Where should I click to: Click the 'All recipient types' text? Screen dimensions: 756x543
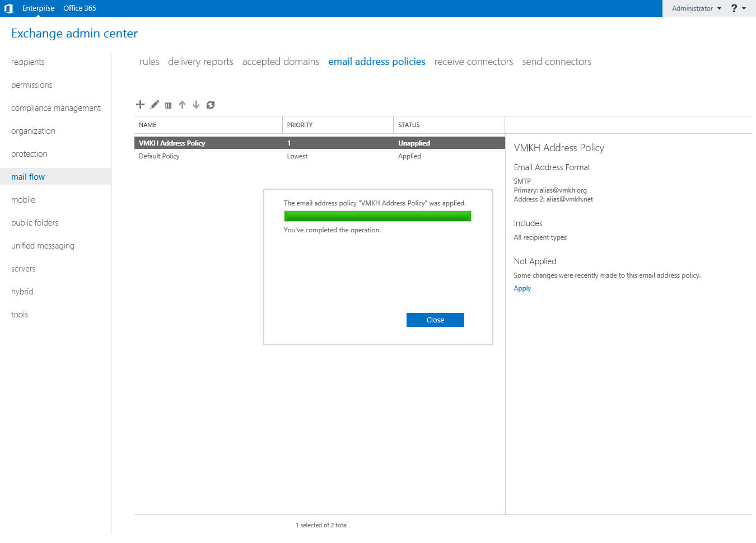coord(540,237)
